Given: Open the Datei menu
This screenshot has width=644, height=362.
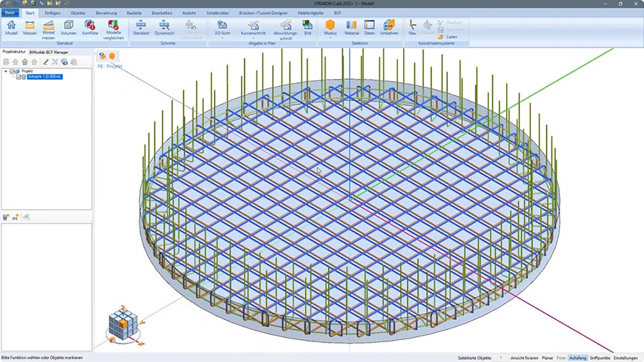Looking at the screenshot, I should (9, 13).
